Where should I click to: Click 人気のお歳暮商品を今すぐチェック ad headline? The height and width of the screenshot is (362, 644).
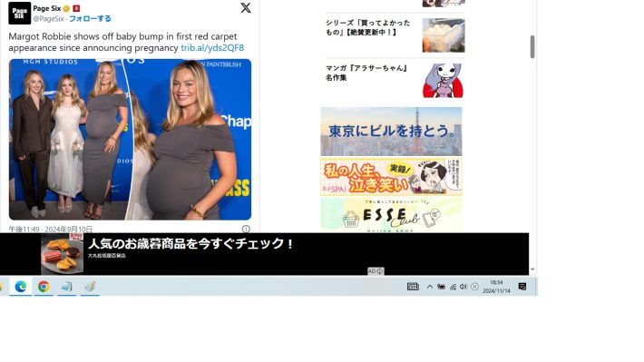click(x=191, y=244)
